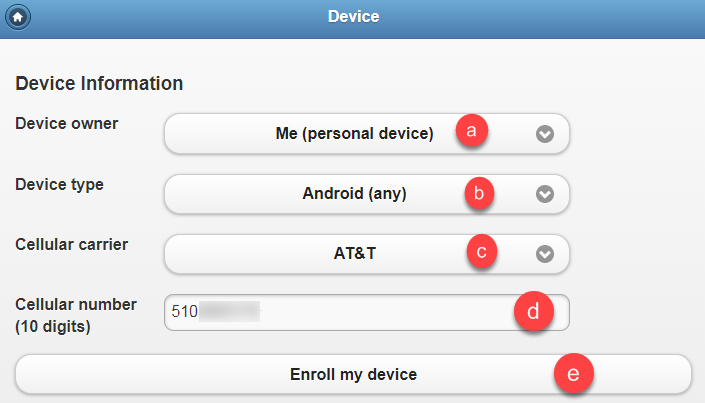The width and height of the screenshot is (705, 403).
Task: Click the 'Device' header title
Action: [x=353, y=16]
